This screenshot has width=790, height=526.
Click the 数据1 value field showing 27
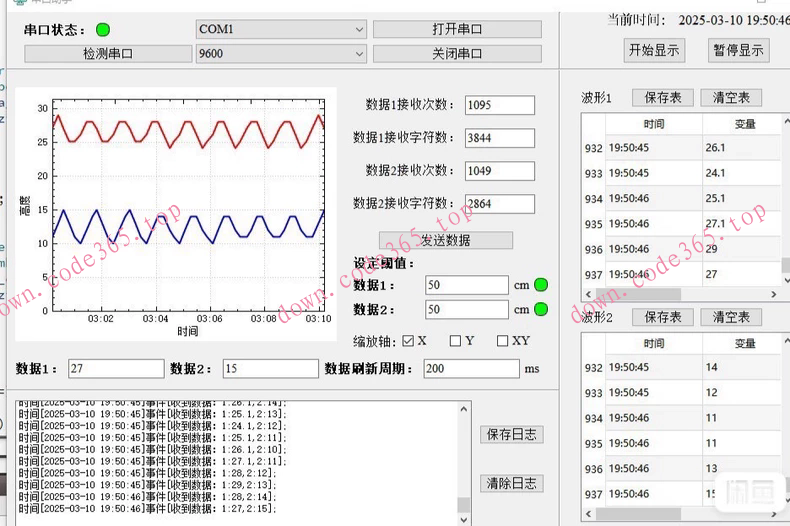(116, 369)
